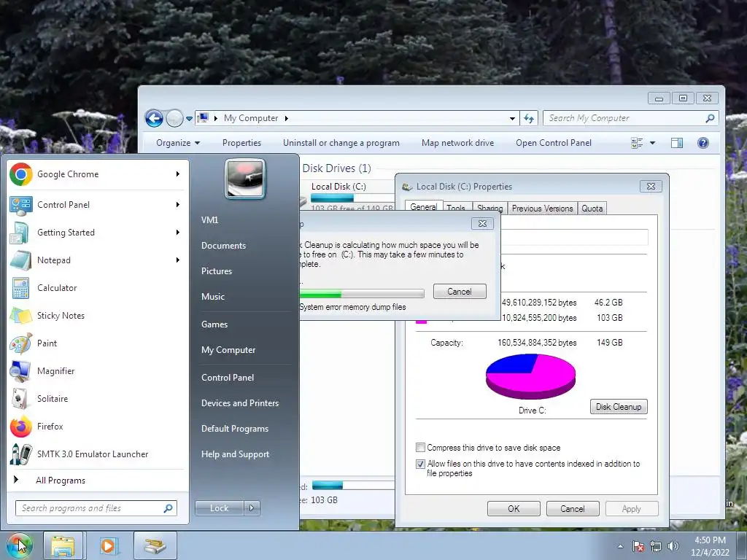This screenshot has height=560, width=747.
Task: Click the volume speaker tray icon
Action: (673, 546)
